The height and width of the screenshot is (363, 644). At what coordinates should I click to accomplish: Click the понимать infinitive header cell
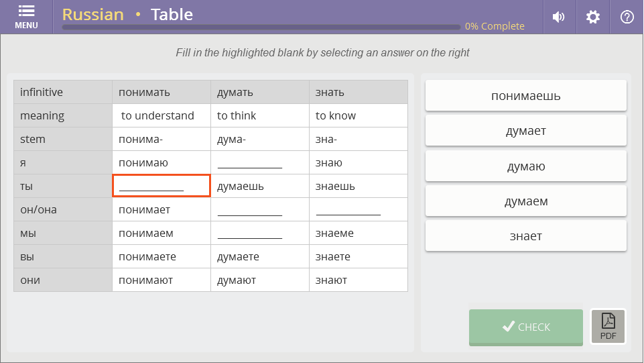click(162, 92)
